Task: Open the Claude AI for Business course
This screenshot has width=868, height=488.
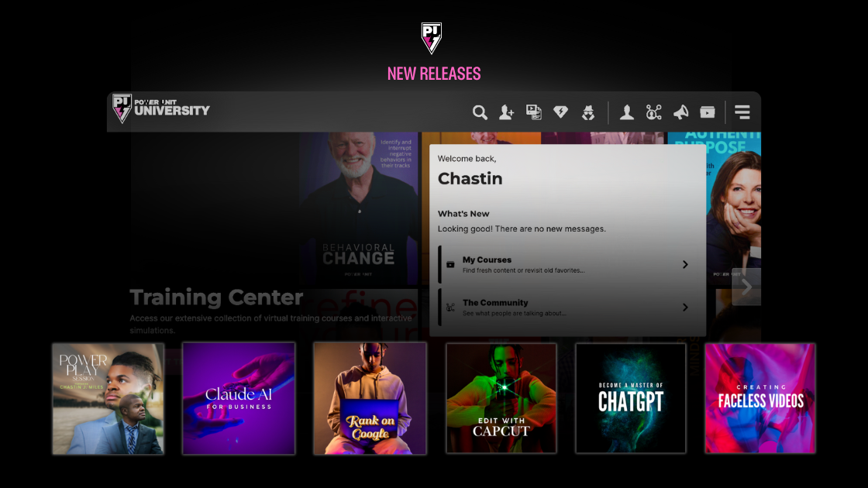Action: point(239,398)
